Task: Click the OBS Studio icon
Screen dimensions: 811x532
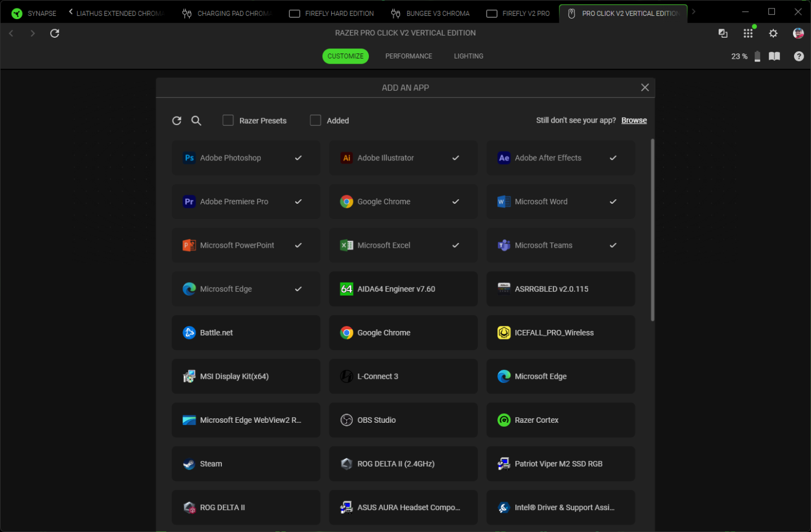Action: click(347, 420)
